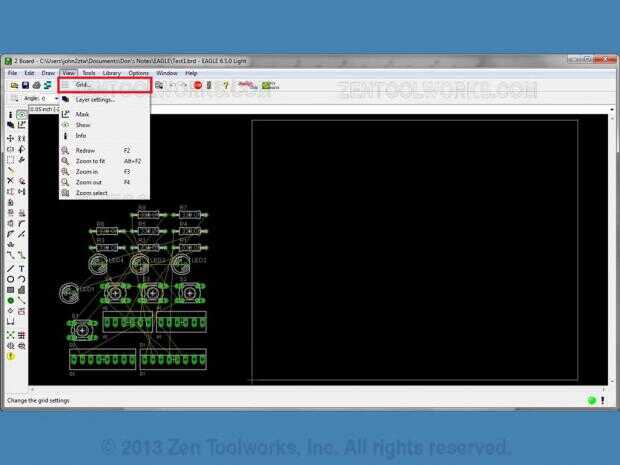Select the Dimension tool
This screenshot has width=620, height=465.
[x=10, y=321]
